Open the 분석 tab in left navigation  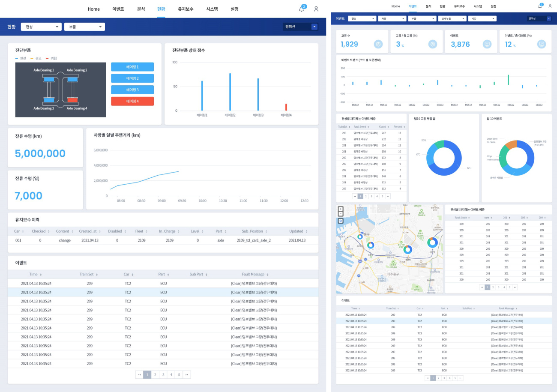[141, 9]
